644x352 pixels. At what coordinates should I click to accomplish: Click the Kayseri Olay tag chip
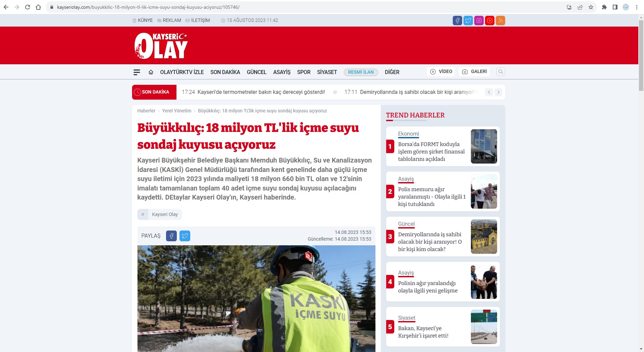165,214
